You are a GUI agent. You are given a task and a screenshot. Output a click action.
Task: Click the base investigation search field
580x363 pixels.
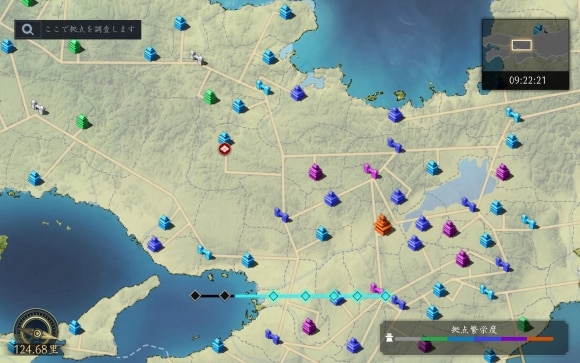[x=78, y=30]
